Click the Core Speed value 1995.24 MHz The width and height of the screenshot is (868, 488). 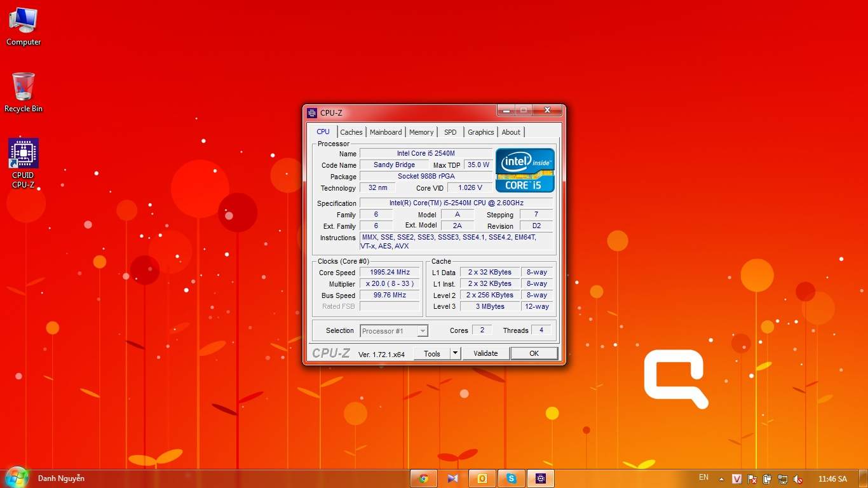pos(390,272)
